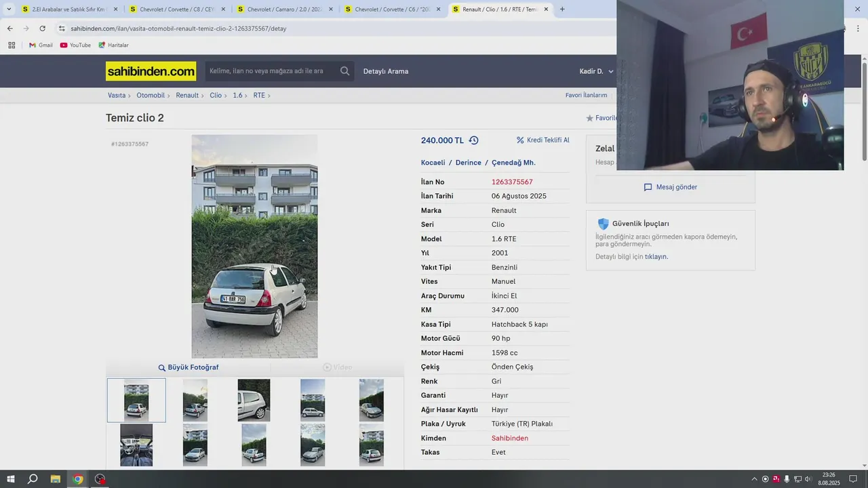
Task: Open Windows search in the taskbar
Action: click(33, 479)
